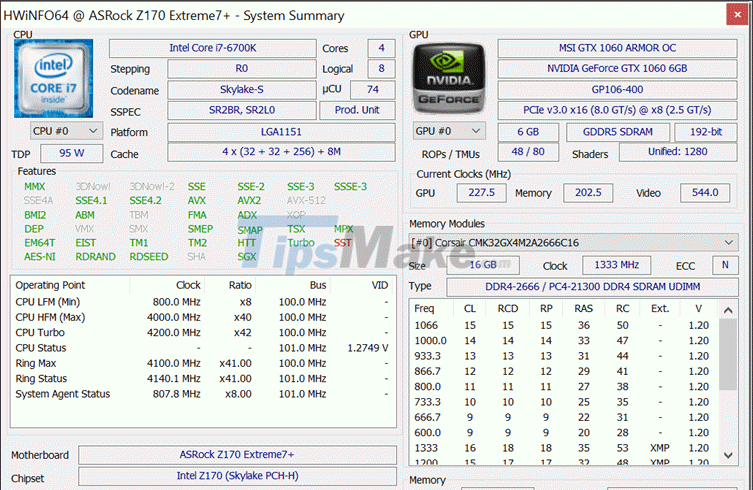Click the 6 GB video memory field

tap(528, 132)
